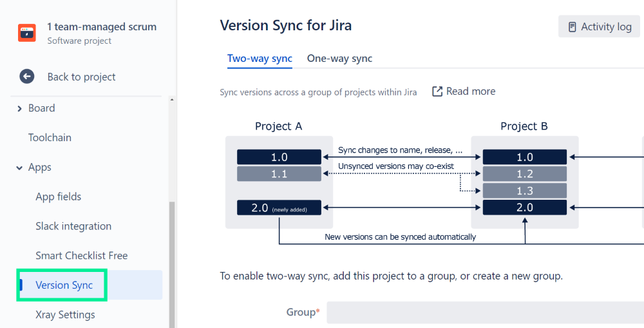Viewport: 644px width, 328px height.
Task: Open Slack integration settings
Action: click(x=73, y=226)
